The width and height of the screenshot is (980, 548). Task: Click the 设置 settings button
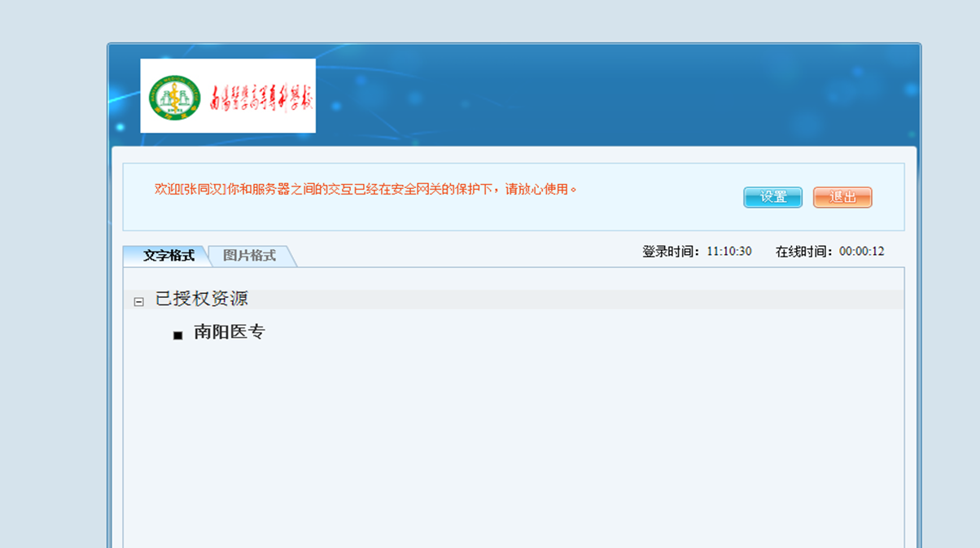pyautogui.click(x=772, y=197)
